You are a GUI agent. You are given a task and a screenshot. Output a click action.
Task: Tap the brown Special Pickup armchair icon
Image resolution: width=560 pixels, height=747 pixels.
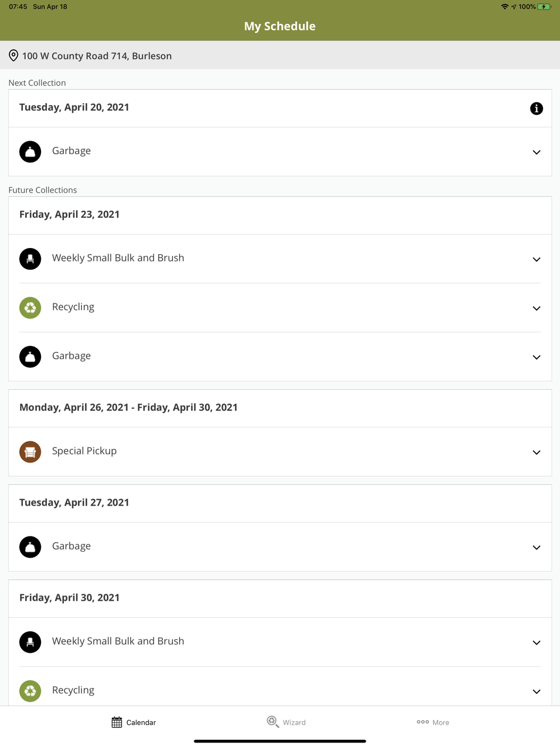point(30,452)
